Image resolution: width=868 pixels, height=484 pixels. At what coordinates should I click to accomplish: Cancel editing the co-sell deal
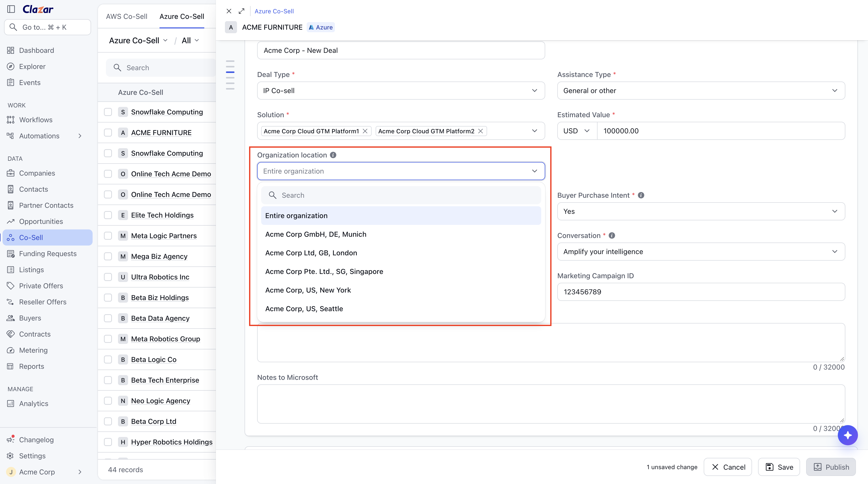728,467
